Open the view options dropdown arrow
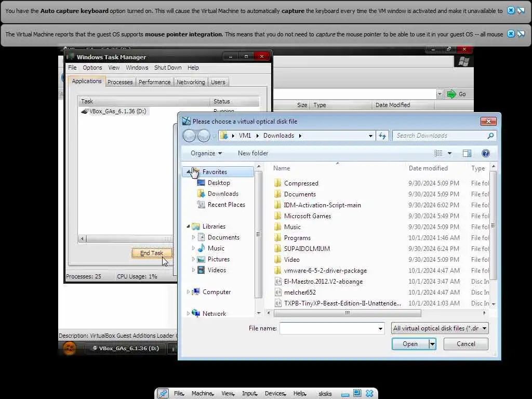The image size is (532, 399). tap(449, 153)
